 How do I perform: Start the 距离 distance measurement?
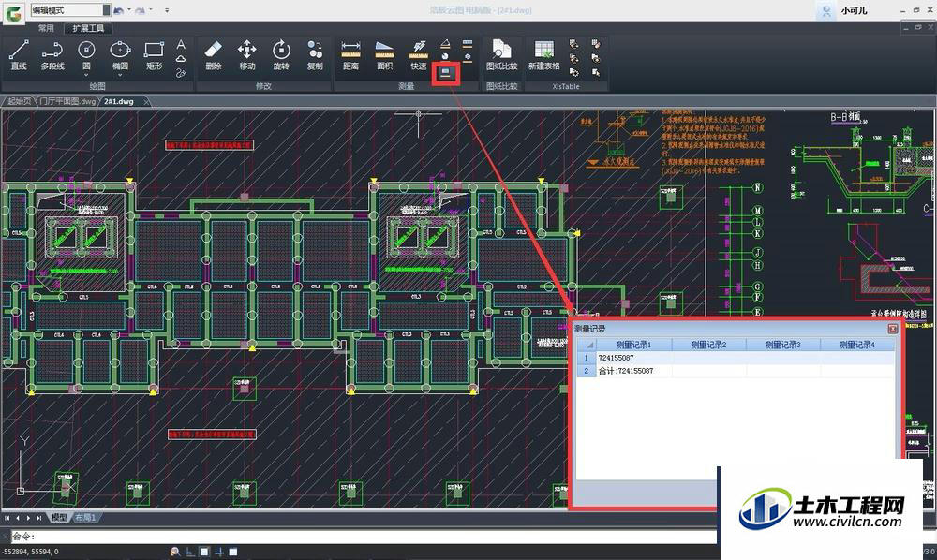coord(350,55)
